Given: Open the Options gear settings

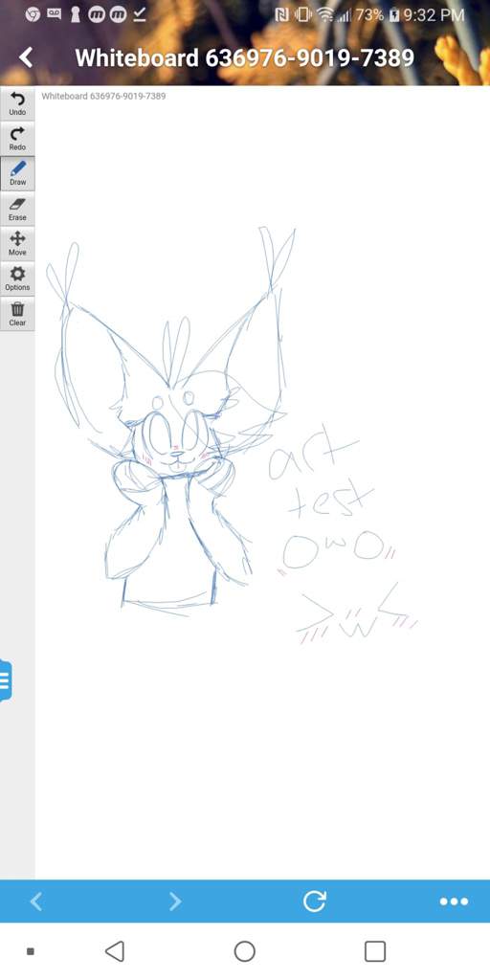Looking at the screenshot, I should pos(17,278).
